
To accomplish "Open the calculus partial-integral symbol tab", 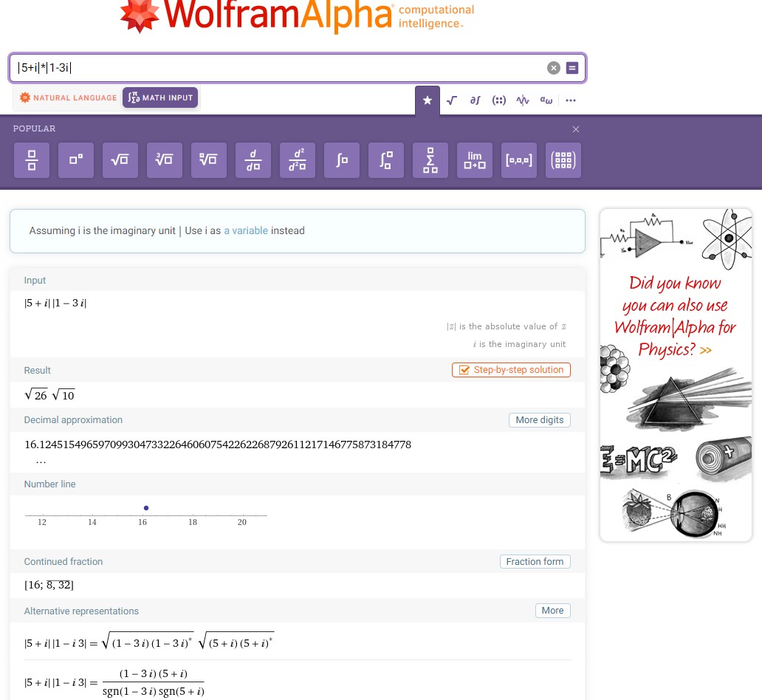I will click(x=475, y=100).
